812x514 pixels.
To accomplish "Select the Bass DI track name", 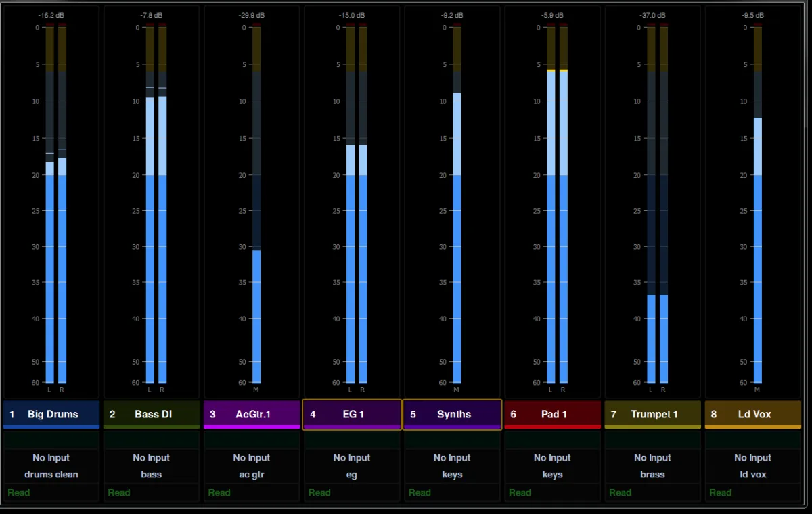I will (x=152, y=414).
